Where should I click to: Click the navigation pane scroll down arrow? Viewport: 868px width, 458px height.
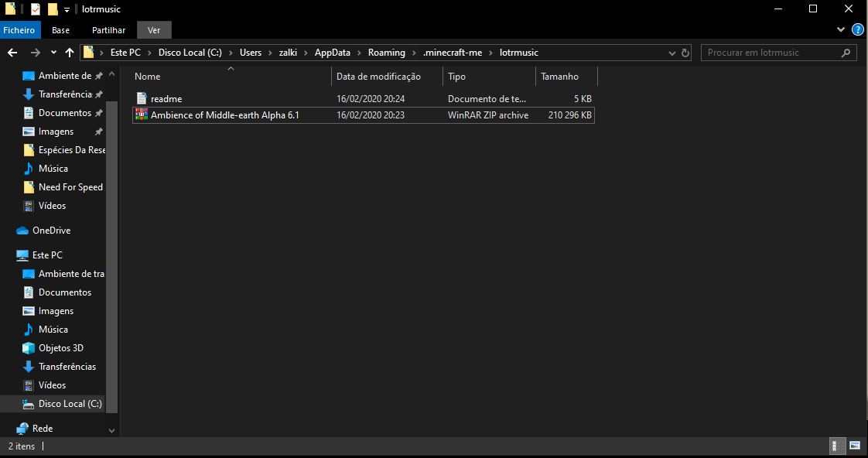(111, 430)
